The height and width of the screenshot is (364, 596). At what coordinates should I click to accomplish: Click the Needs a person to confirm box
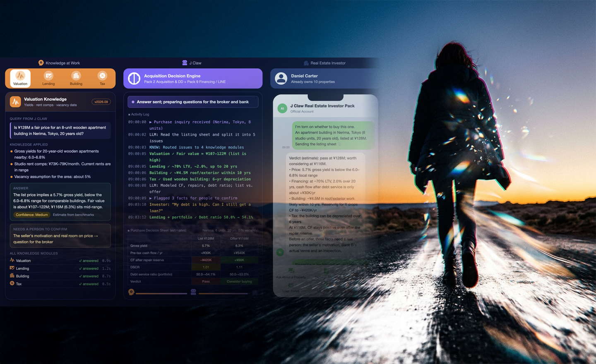[x=60, y=236]
